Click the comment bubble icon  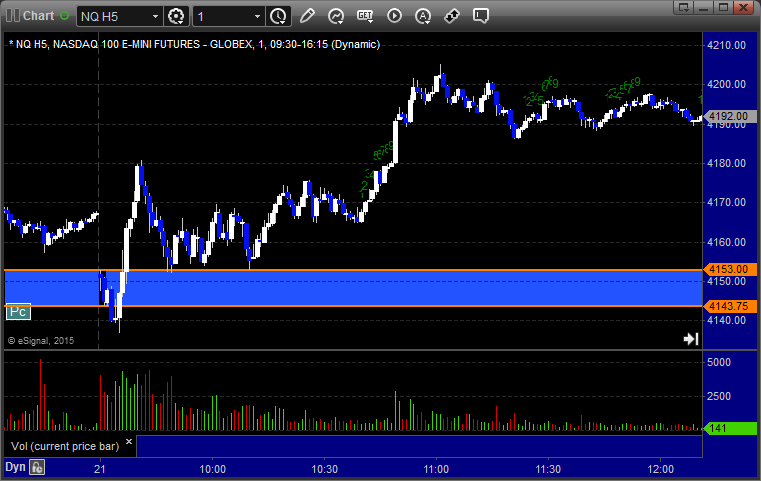click(x=480, y=16)
